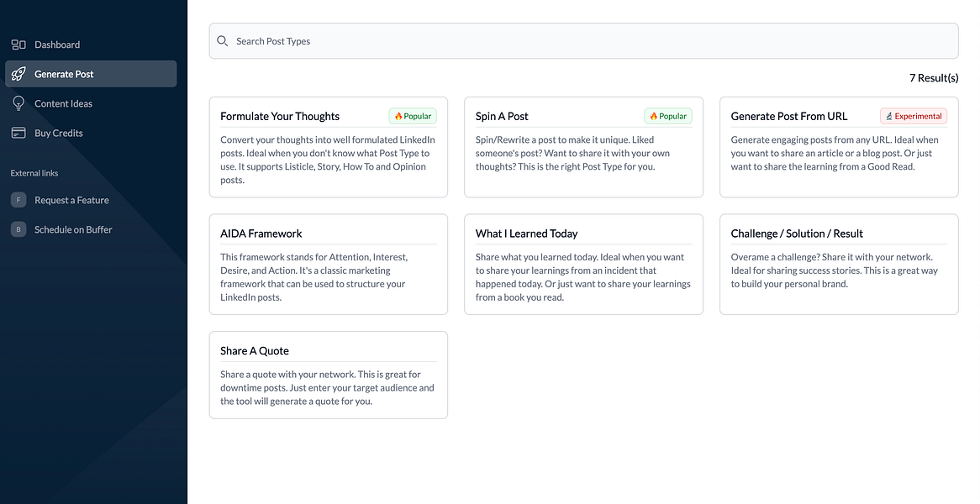Click the Request a Feature 'F' icon

[x=18, y=200]
